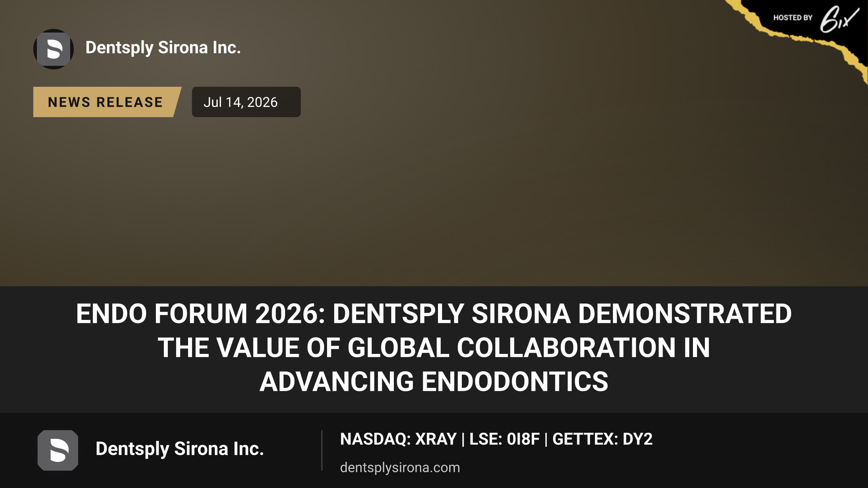
Task: Click the LSE: 0I8F ticker text
Action: [505, 439]
